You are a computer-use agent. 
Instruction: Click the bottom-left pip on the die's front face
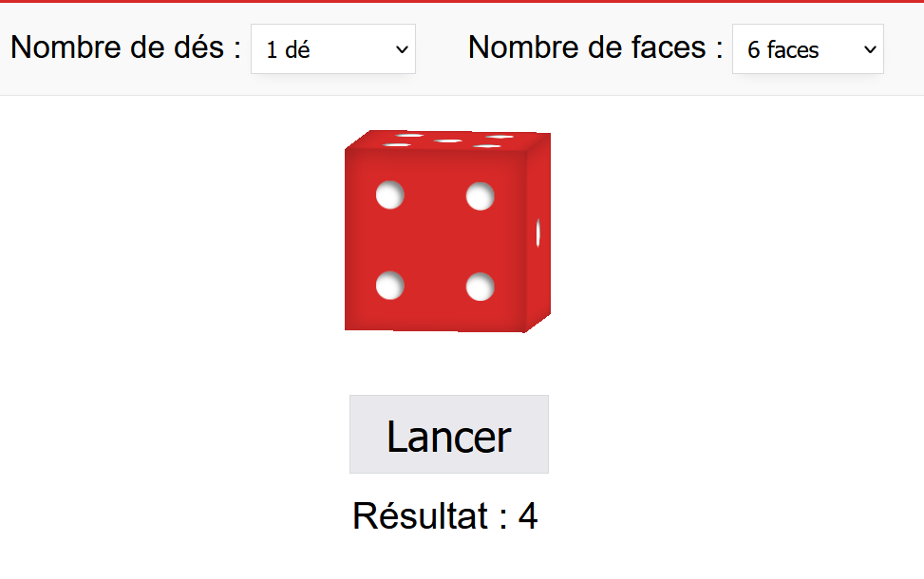pos(390,285)
